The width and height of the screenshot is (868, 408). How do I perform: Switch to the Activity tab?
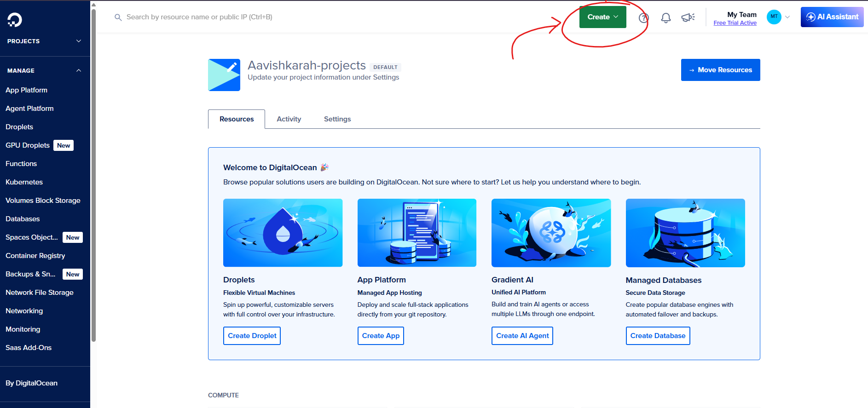click(x=289, y=119)
